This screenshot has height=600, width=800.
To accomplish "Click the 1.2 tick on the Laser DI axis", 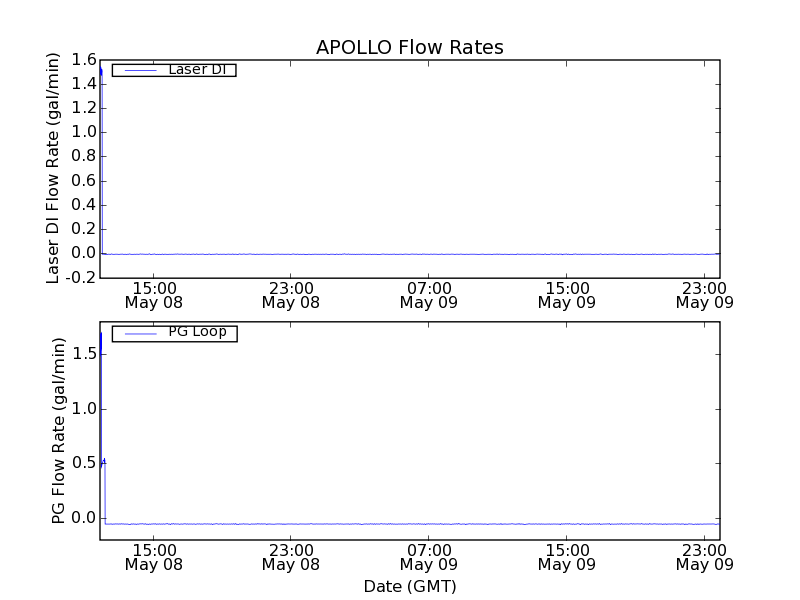I will pyautogui.click(x=84, y=108).
